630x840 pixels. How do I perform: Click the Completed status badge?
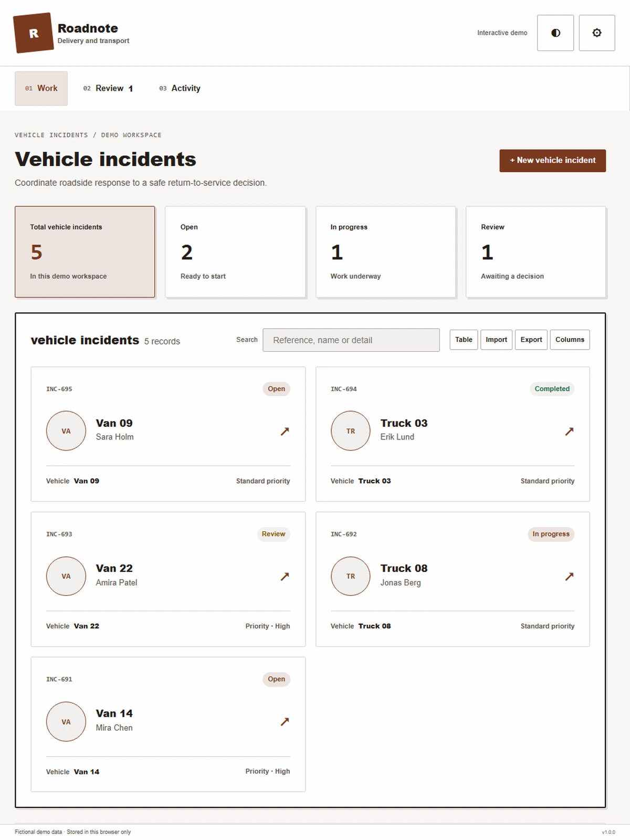[x=552, y=389]
